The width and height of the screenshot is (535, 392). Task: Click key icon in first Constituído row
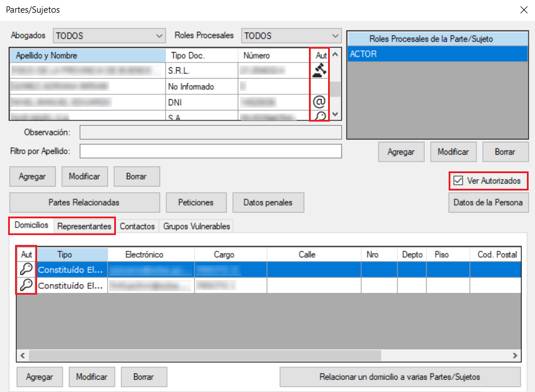(x=26, y=269)
